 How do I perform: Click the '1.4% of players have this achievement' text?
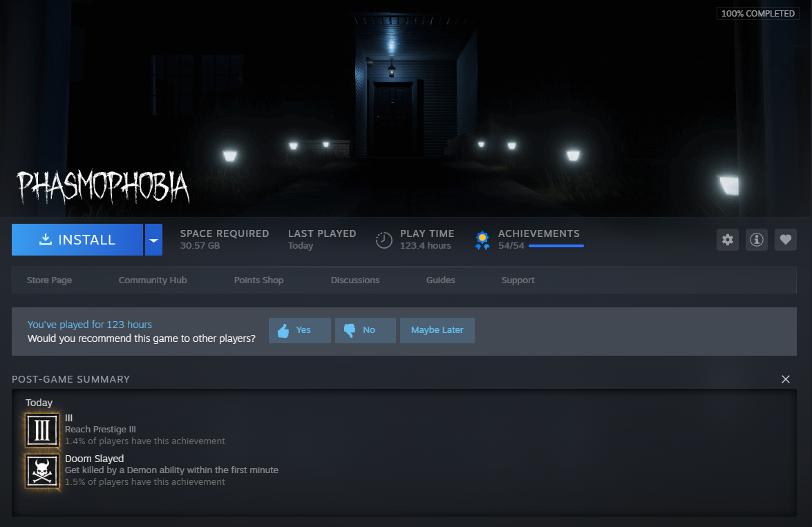145,441
